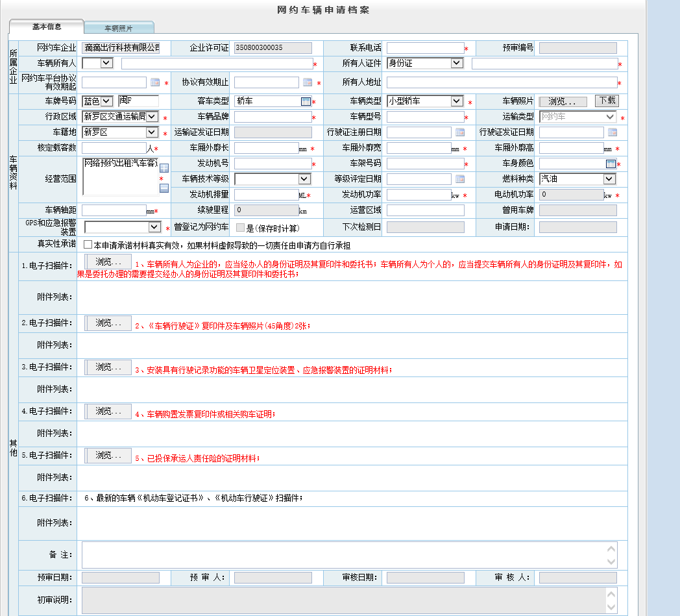Open calendar for 网约车平台协议有效期起 date

click(155, 82)
